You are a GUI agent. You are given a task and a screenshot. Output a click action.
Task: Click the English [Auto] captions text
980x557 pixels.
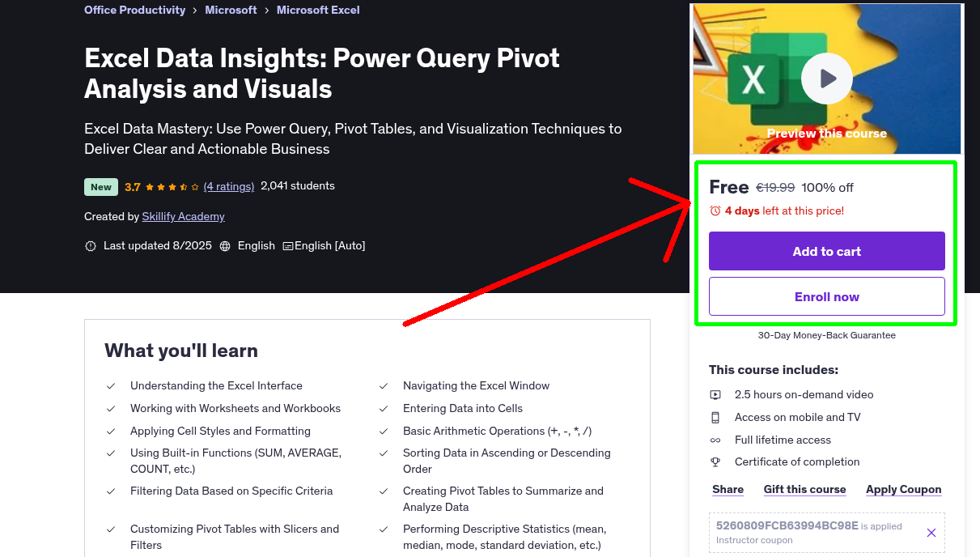330,246
